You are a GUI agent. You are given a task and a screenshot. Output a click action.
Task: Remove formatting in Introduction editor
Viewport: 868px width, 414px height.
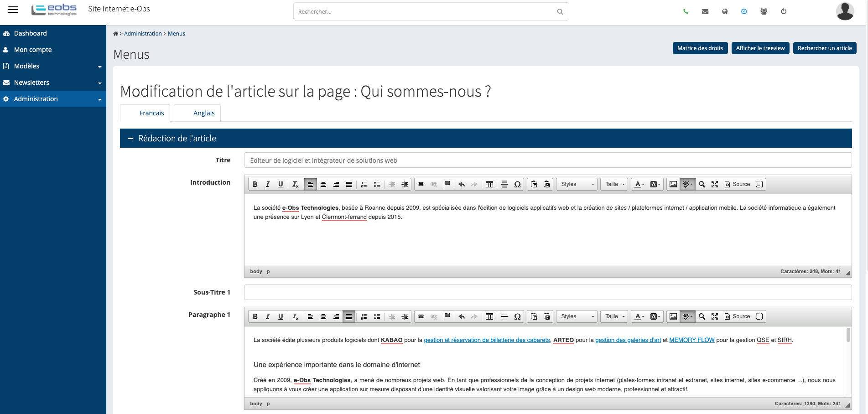click(x=296, y=184)
